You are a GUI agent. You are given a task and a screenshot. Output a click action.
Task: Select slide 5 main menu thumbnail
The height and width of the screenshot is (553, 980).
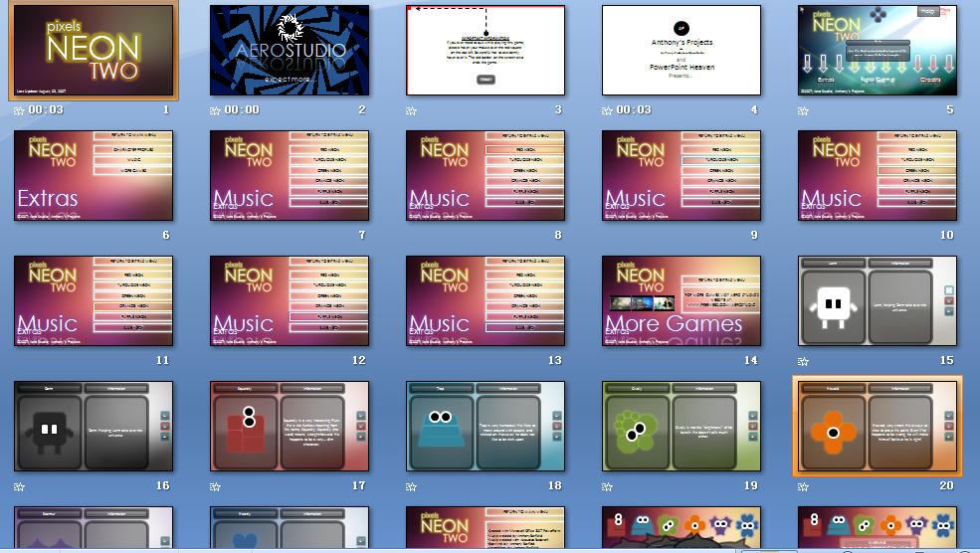878,50
